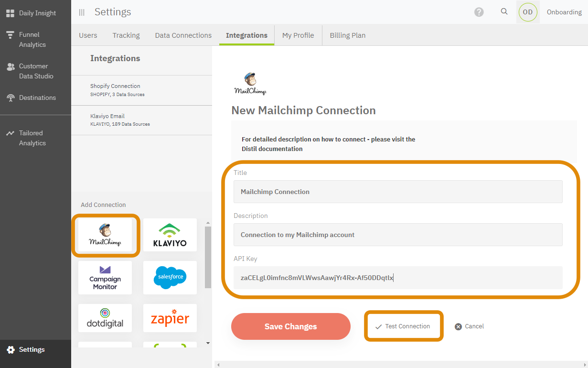Open Billing Plan tab

[x=348, y=35]
